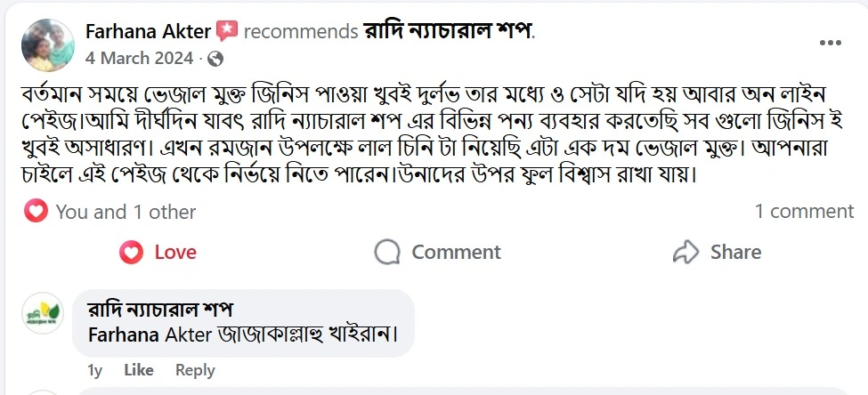The image size is (868, 395).
Task: Click the globe public audience icon
Action: (x=215, y=59)
